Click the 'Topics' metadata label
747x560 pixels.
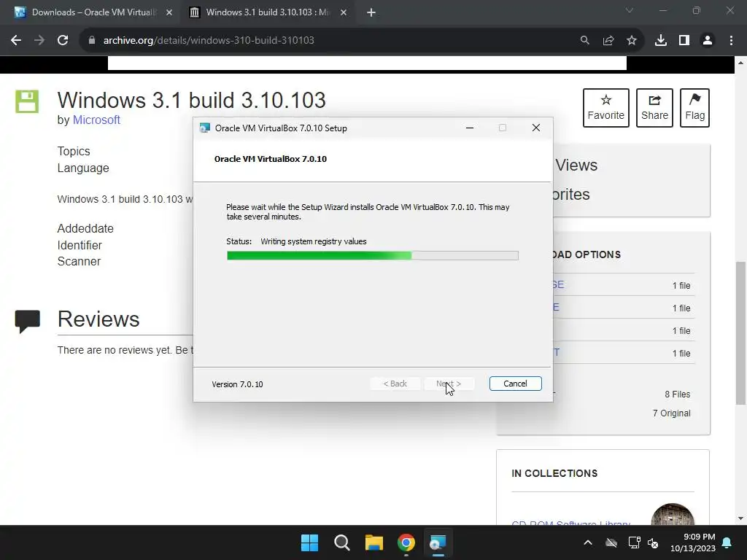pyautogui.click(x=74, y=152)
